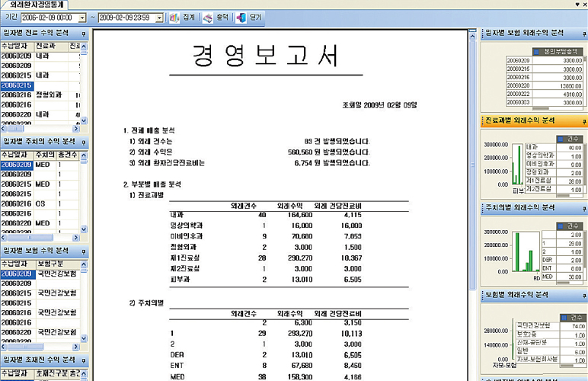Select 제2진료실 row in 진료과별 chart list

click(x=554, y=189)
